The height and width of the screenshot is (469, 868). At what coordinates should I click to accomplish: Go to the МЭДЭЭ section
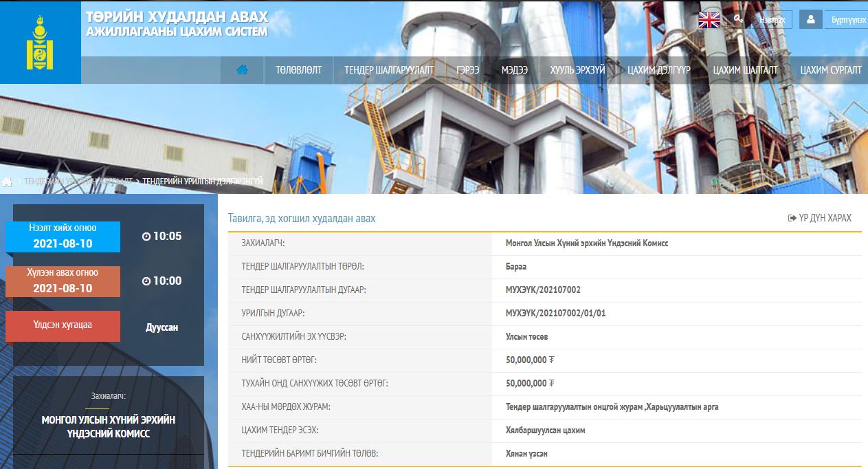[514, 70]
